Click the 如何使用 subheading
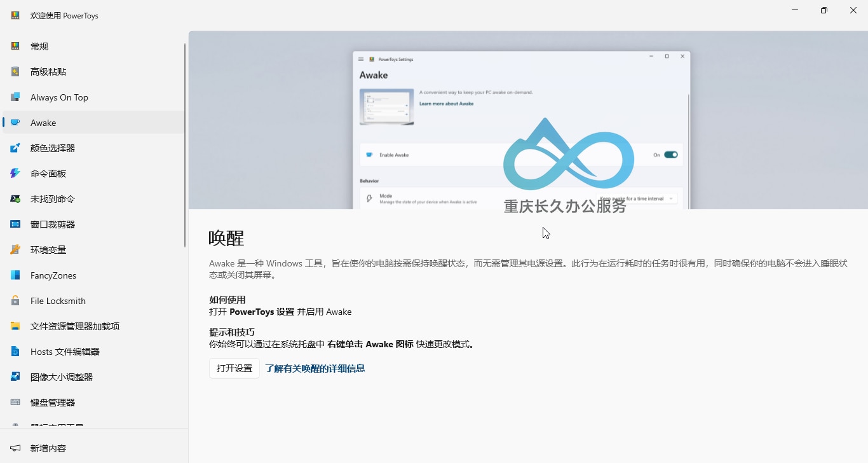The height and width of the screenshot is (463, 868). click(x=227, y=300)
